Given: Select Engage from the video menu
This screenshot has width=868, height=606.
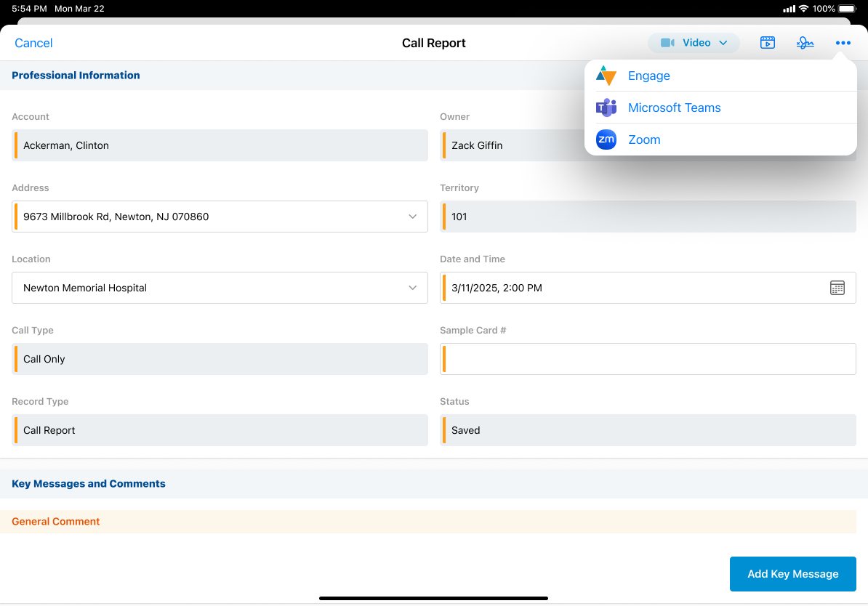Looking at the screenshot, I should pyautogui.click(x=648, y=76).
